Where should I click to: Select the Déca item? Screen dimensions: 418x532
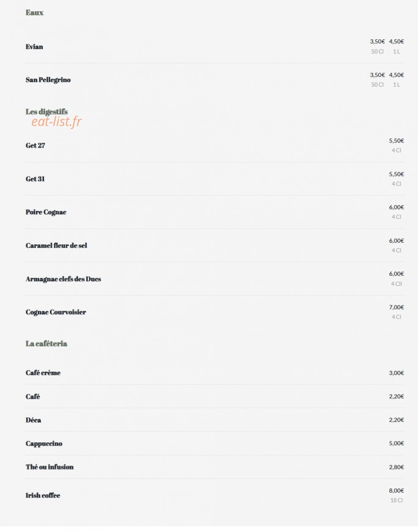click(x=33, y=420)
